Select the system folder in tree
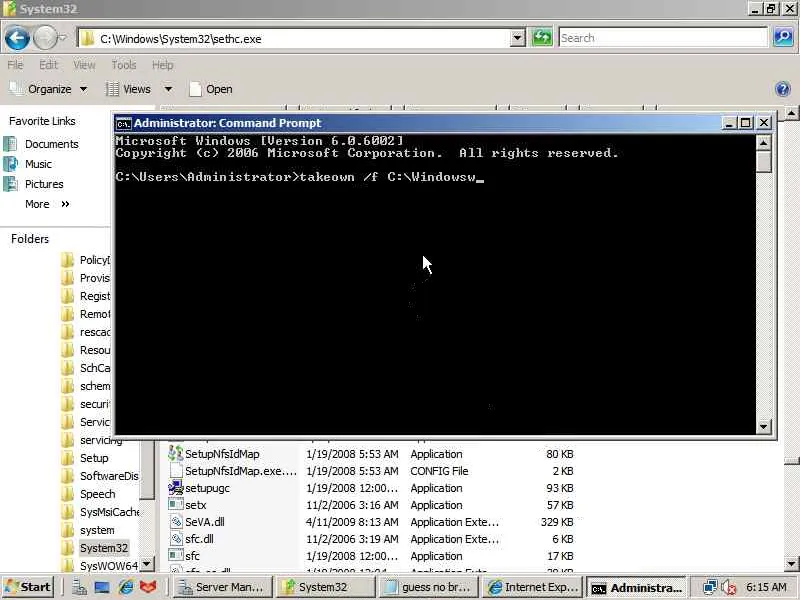 point(97,530)
